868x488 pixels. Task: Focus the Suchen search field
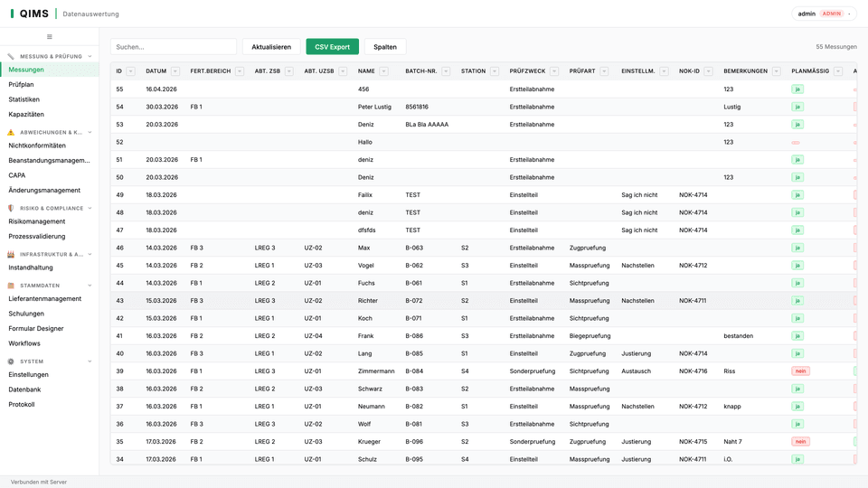(x=174, y=47)
